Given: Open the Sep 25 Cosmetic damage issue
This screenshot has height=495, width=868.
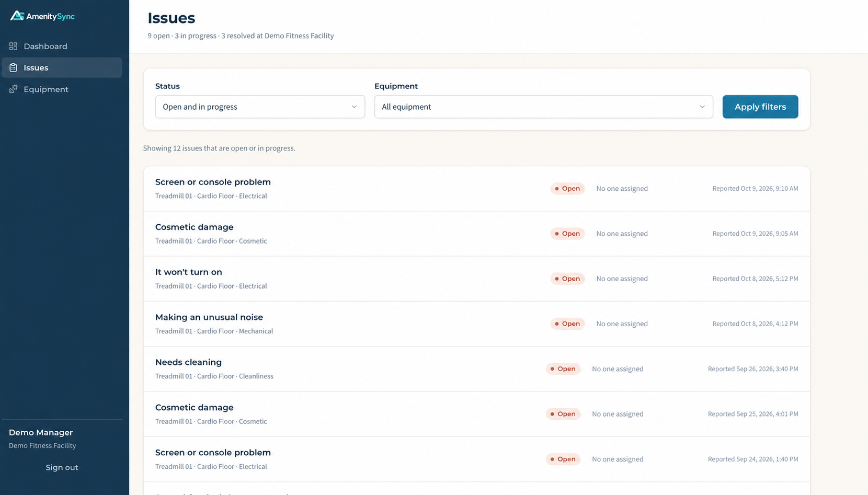Looking at the screenshot, I should 477,414.
